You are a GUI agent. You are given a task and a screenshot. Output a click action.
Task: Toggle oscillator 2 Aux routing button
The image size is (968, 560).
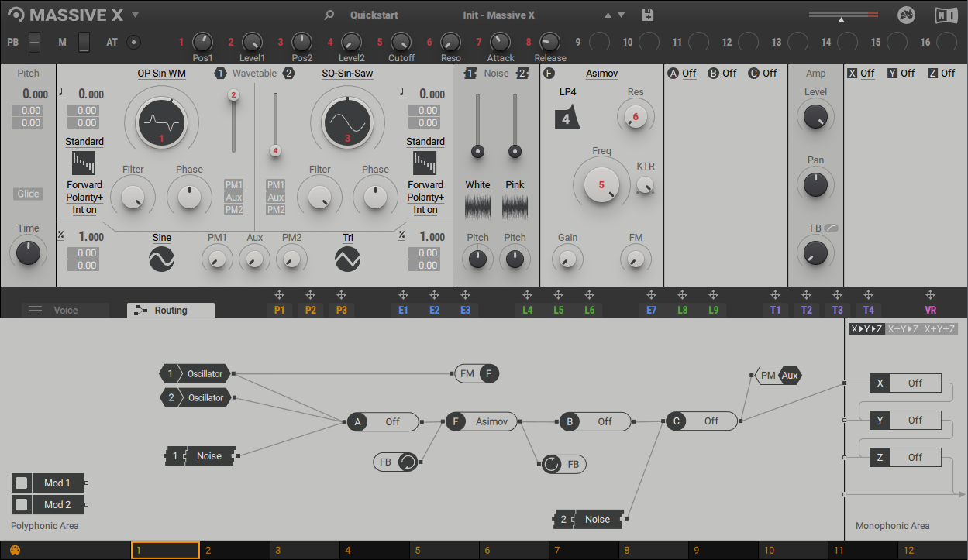[x=275, y=197]
